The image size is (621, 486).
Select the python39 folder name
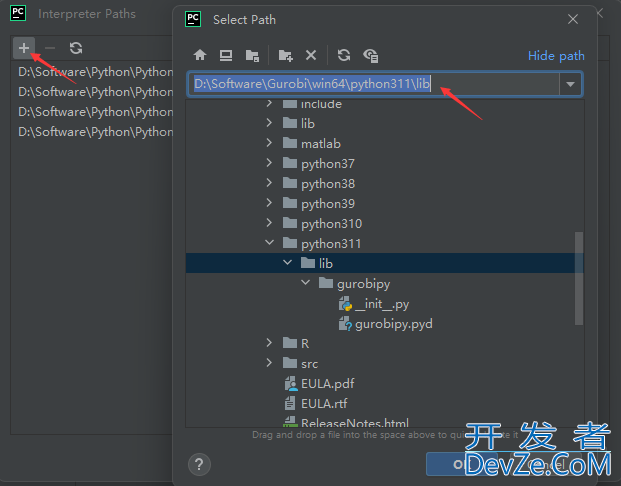(x=328, y=204)
